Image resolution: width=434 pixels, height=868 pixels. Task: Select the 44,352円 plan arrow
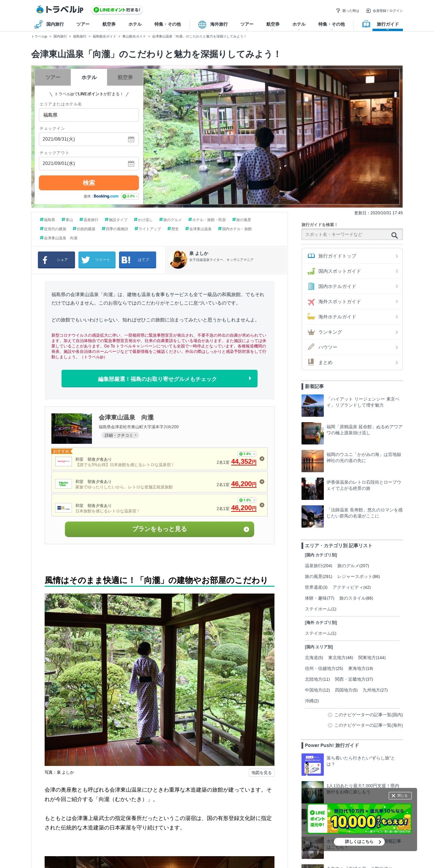pos(262,459)
